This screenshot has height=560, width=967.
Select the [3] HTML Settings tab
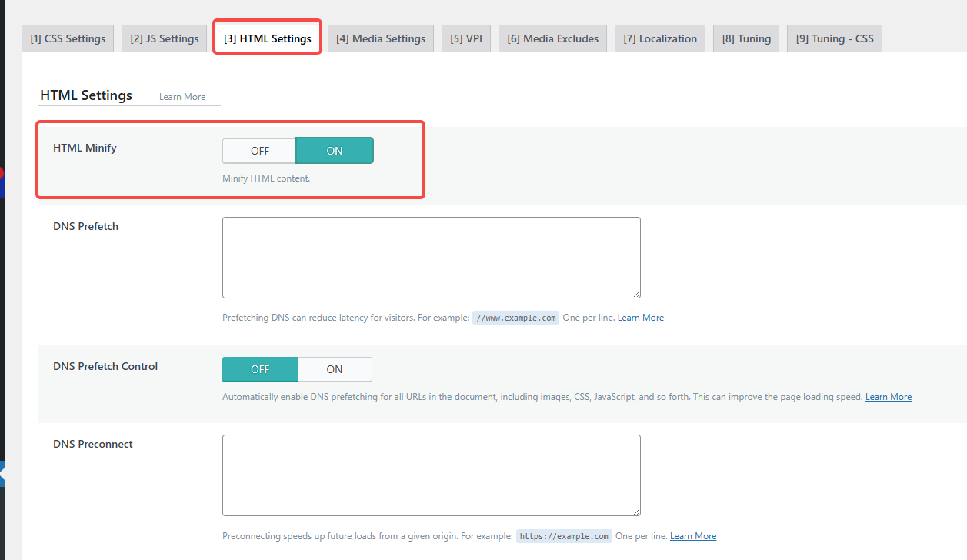click(267, 38)
